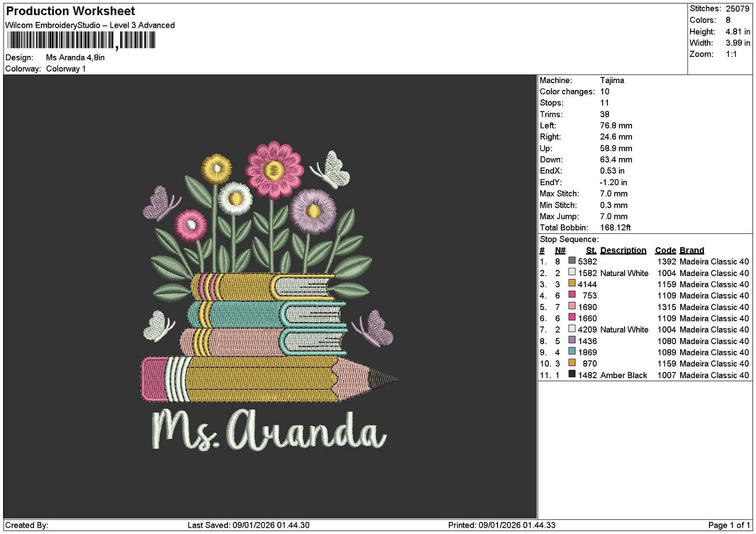Click code 1080 in stop row 8
The image size is (756, 534).
667,341
